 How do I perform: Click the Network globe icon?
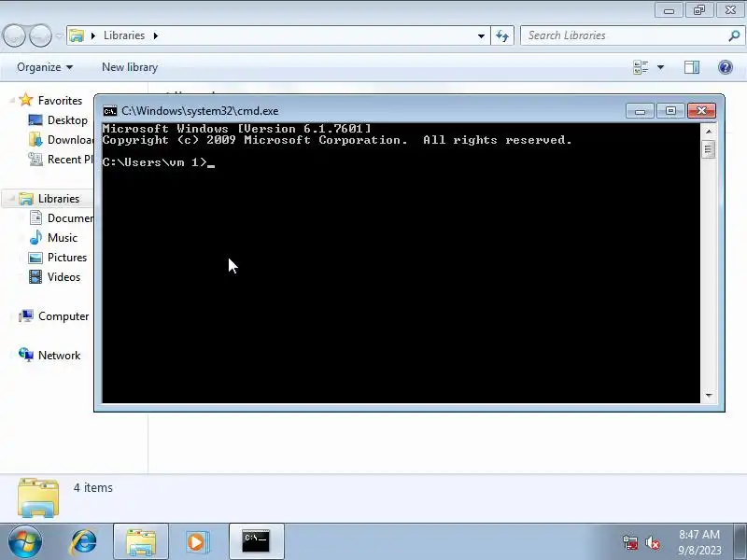pyautogui.click(x=26, y=355)
